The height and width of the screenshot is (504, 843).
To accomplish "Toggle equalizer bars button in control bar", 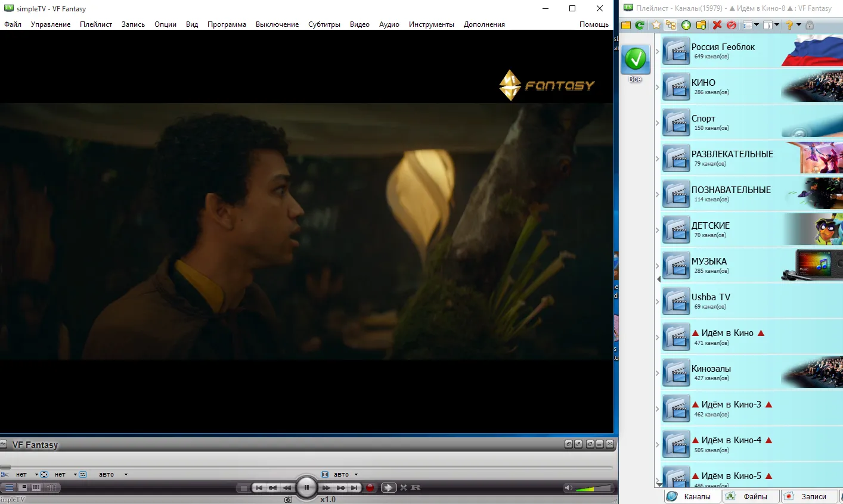I will (52, 488).
